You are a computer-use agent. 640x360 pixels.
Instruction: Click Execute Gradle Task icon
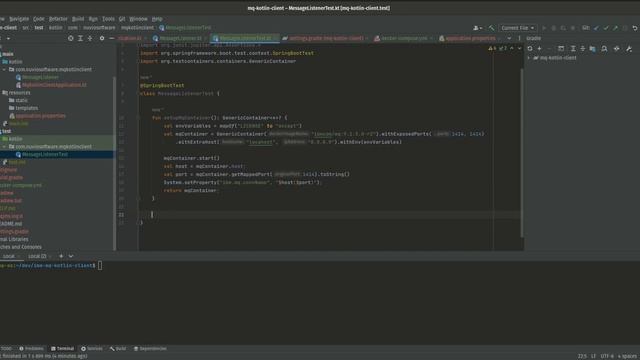[x=561, y=49]
